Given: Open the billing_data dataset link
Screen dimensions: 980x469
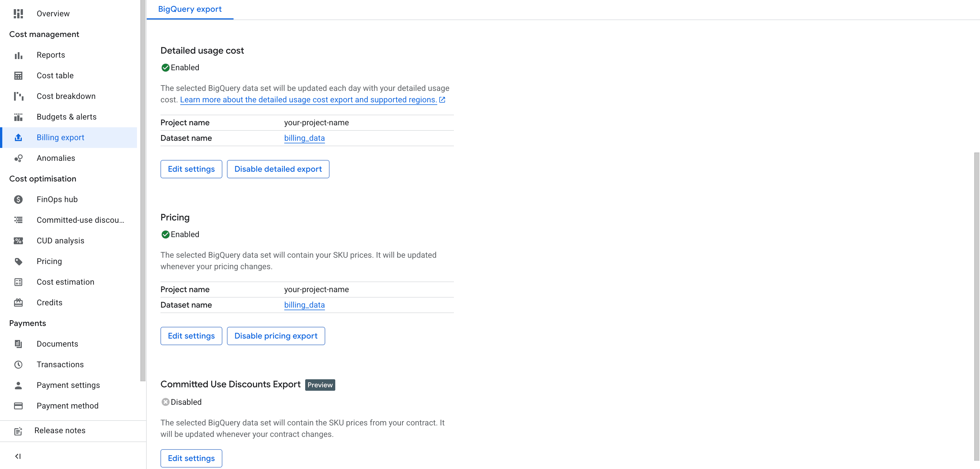Looking at the screenshot, I should 304,138.
